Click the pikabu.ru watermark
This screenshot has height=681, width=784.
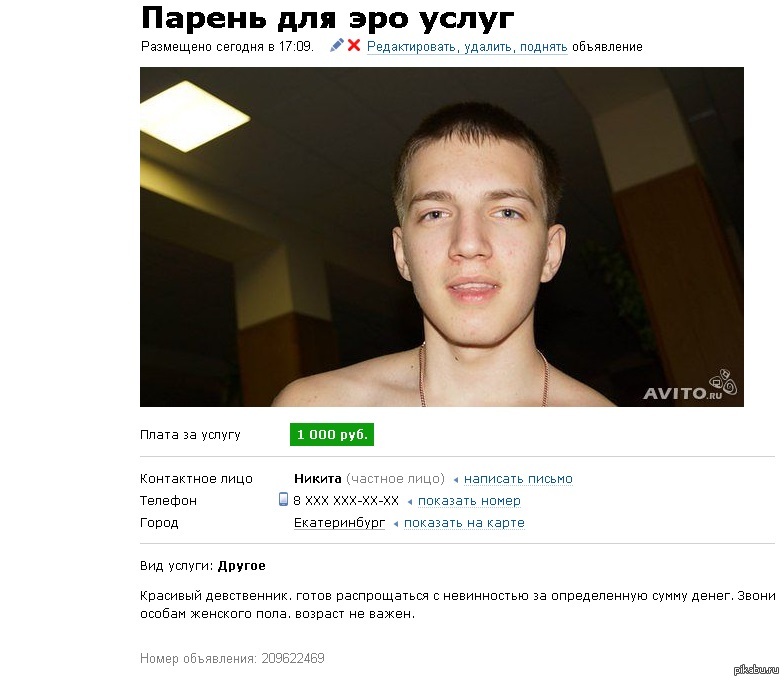tap(756, 670)
